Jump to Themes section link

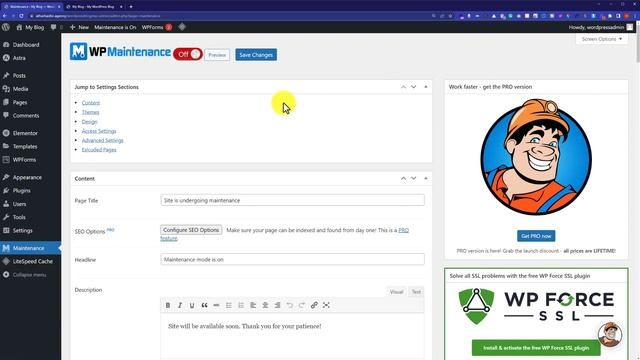(x=90, y=112)
